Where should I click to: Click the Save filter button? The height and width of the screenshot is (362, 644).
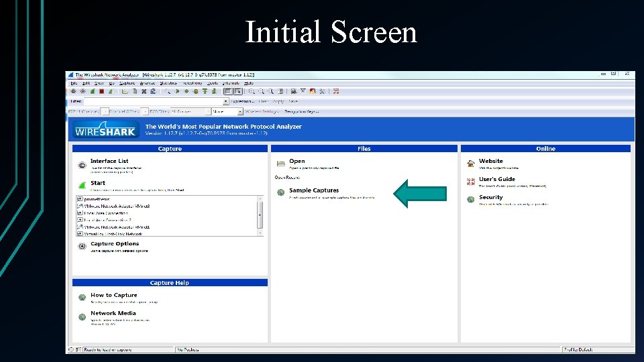click(x=293, y=101)
